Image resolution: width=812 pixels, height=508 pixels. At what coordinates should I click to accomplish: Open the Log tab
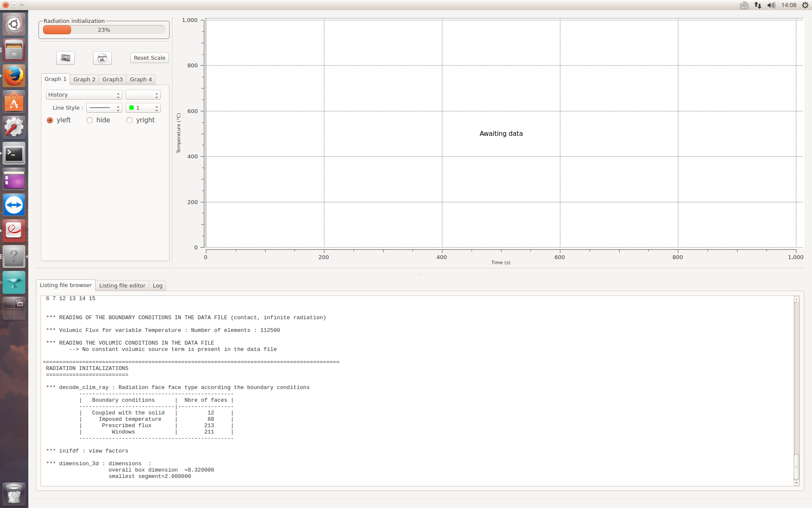(157, 286)
